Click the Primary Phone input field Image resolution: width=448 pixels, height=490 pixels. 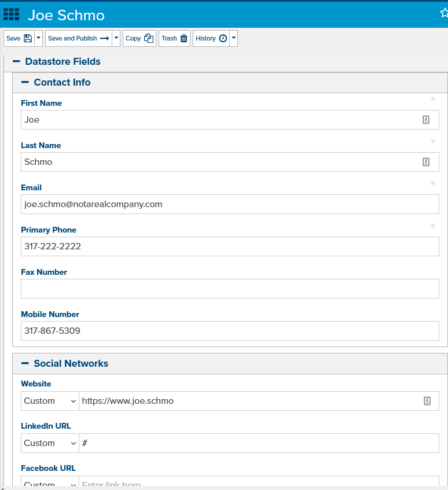(230, 246)
